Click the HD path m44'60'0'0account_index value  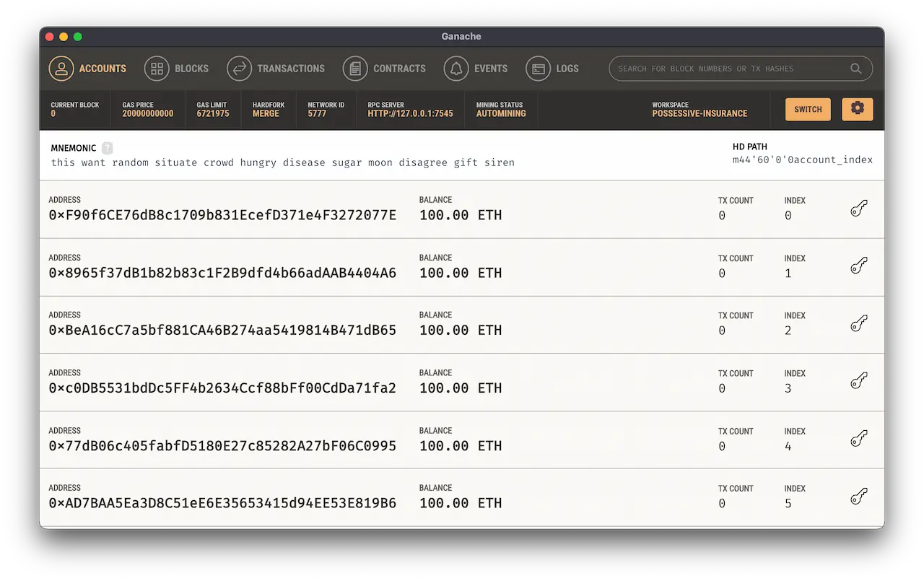(803, 160)
